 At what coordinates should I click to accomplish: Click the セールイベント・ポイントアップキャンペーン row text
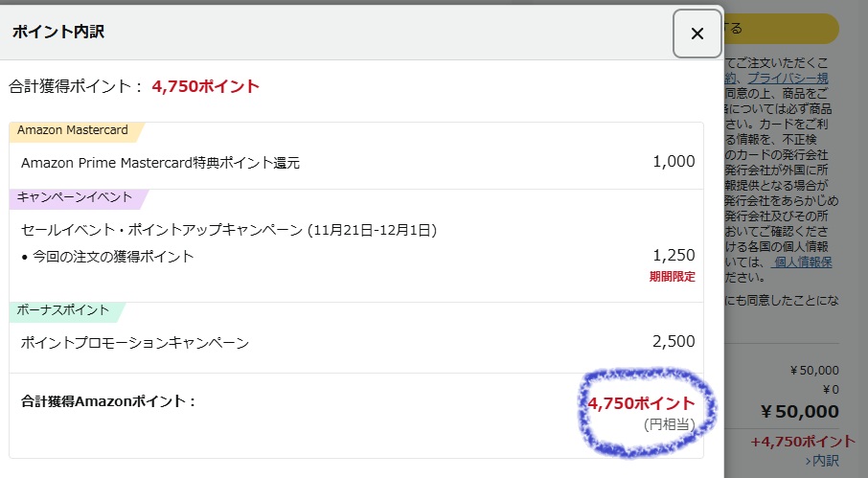coord(229,230)
